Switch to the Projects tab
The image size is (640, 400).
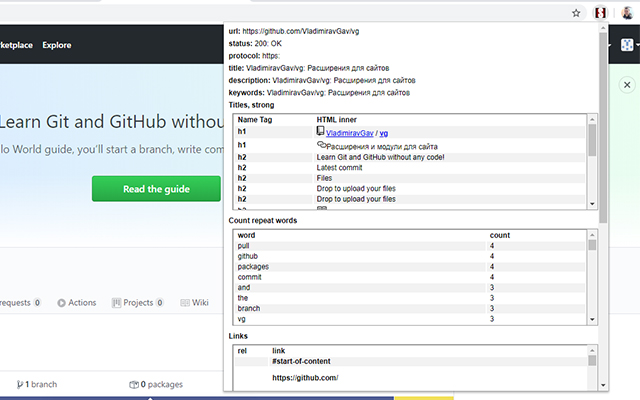point(138,302)
